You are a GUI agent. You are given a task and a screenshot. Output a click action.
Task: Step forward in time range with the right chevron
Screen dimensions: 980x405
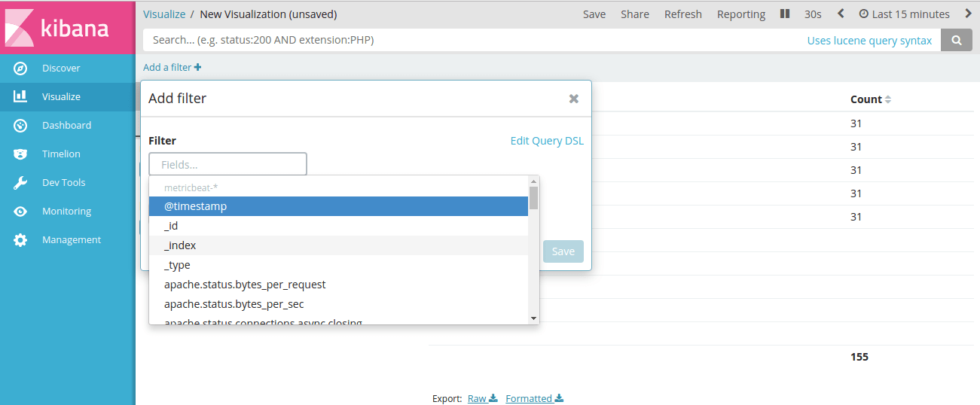968,14
